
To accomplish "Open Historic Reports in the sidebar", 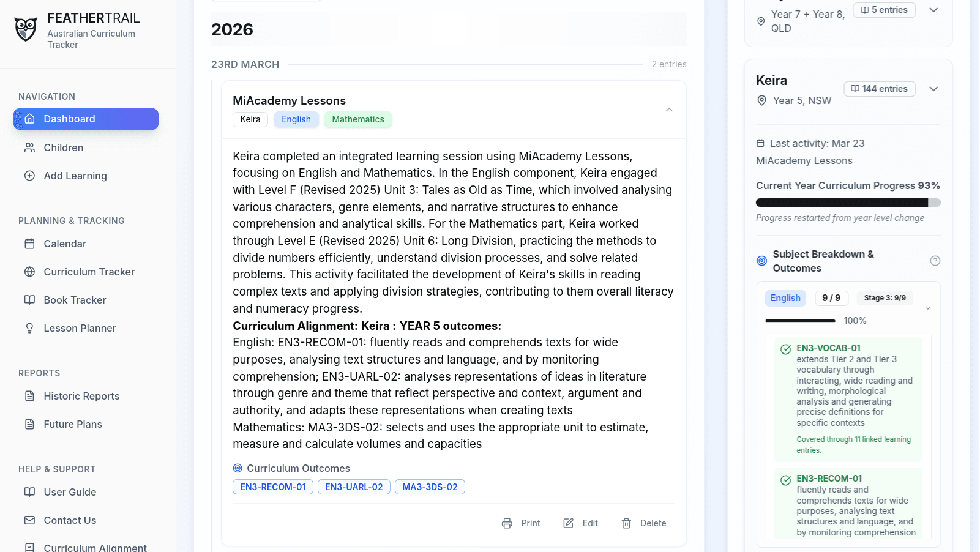I will [x=81, y=396].
